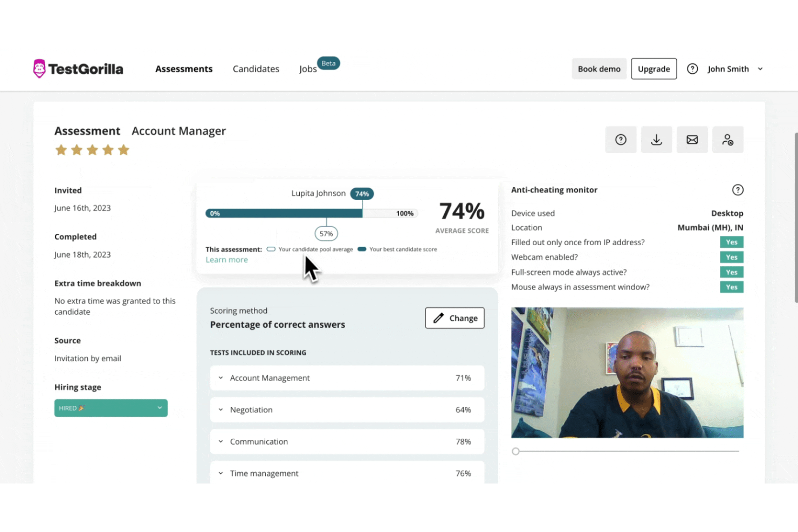Click the TestGorilla logo

point(78,68)
